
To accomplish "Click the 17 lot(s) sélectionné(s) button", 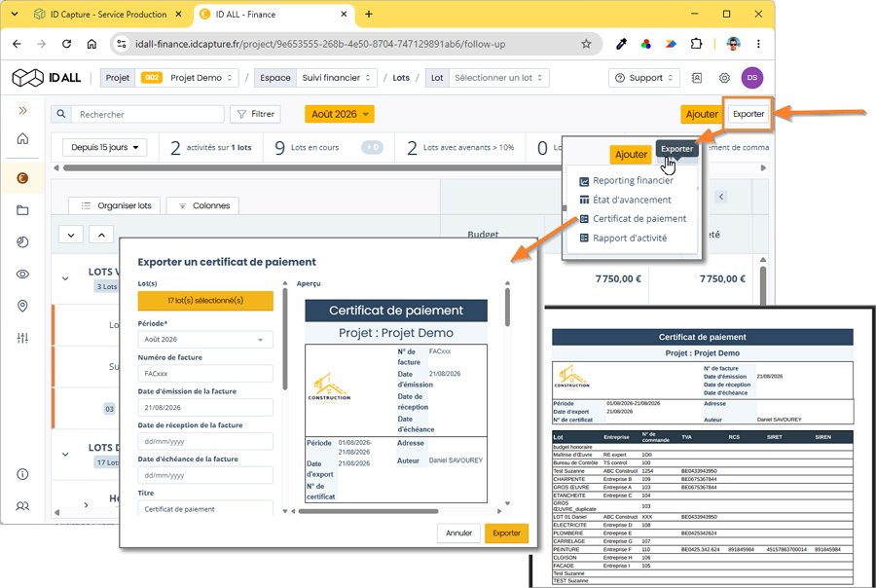I will click(205, 301).
